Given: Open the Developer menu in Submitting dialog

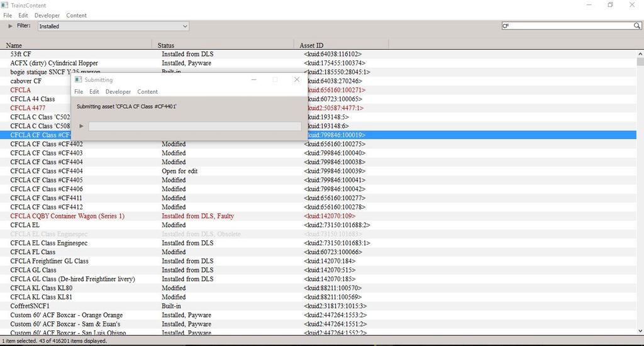Looking at the screenshot, I should coord(118,92).
